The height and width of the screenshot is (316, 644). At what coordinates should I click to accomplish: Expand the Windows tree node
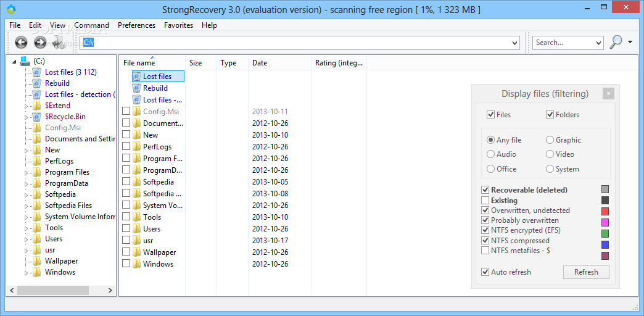[x=27, y=272]
